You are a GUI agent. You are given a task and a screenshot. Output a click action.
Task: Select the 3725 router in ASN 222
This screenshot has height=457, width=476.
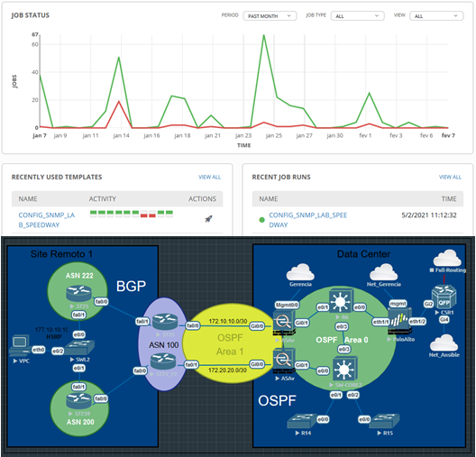(x=78, y=293)
